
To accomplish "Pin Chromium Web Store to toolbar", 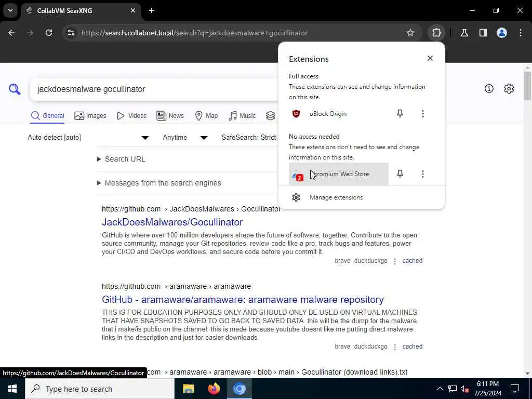I will (x=400, y=174).
